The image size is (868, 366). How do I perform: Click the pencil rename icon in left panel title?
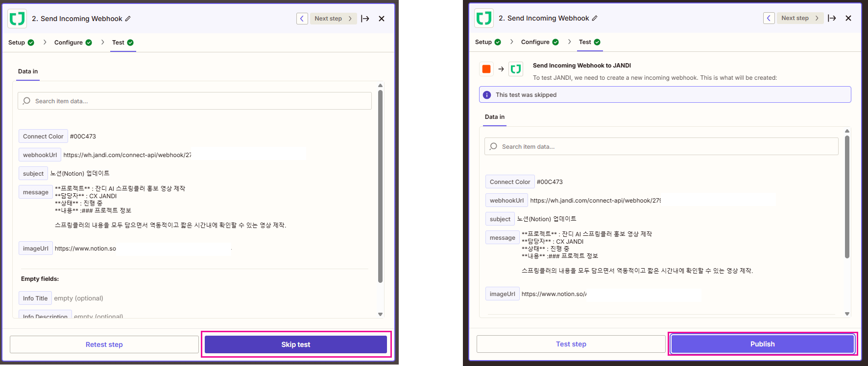point(128,19)
